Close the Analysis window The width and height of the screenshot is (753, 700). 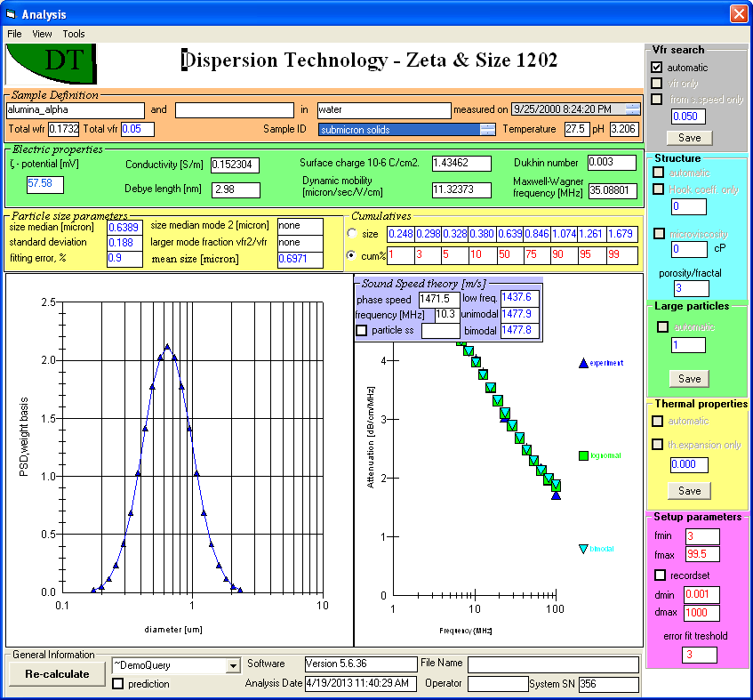coord(739,13)
